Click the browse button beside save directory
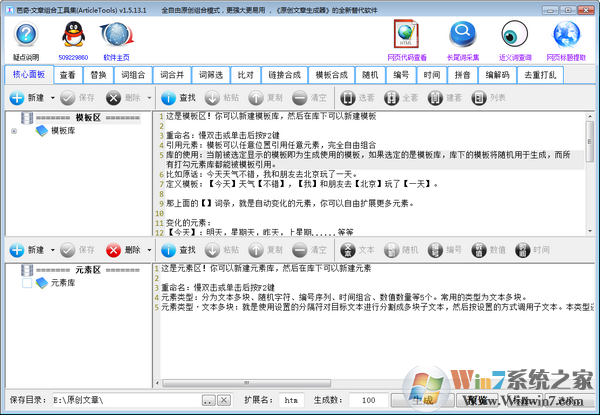The image size is (600, 415). coord(208,400)
